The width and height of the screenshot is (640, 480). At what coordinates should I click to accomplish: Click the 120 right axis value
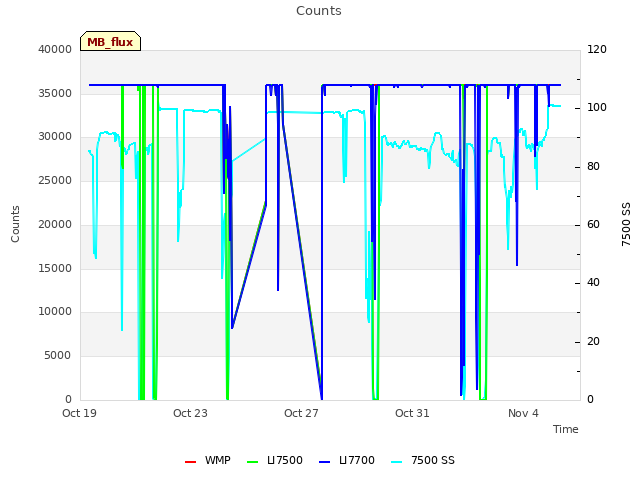597,49
